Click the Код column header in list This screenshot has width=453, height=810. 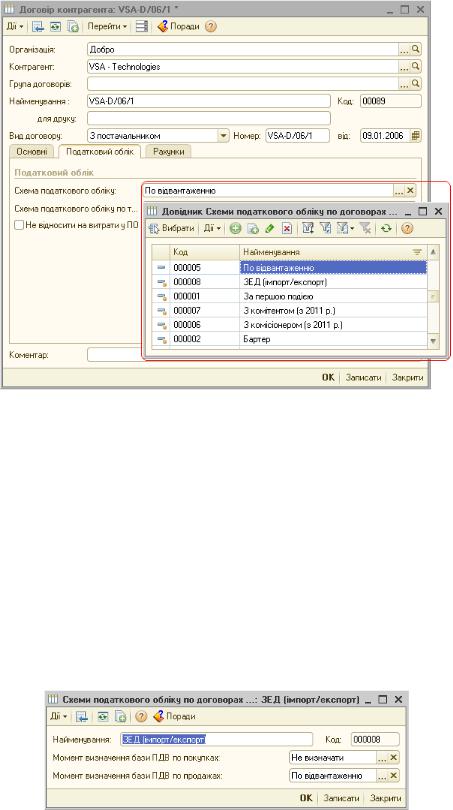pyautogui.click(x=205, y=252)
